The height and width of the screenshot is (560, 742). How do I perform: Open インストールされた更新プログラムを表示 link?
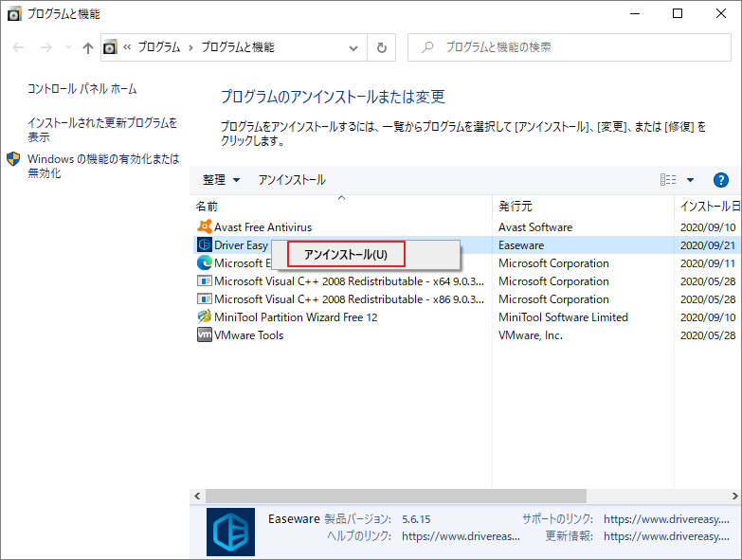pos(102,130)
